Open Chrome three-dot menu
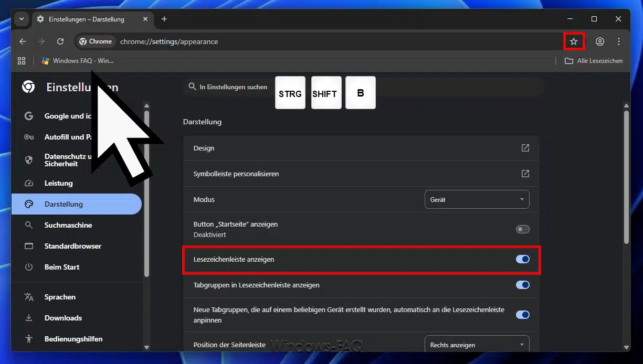 click(x=619, y=41)
